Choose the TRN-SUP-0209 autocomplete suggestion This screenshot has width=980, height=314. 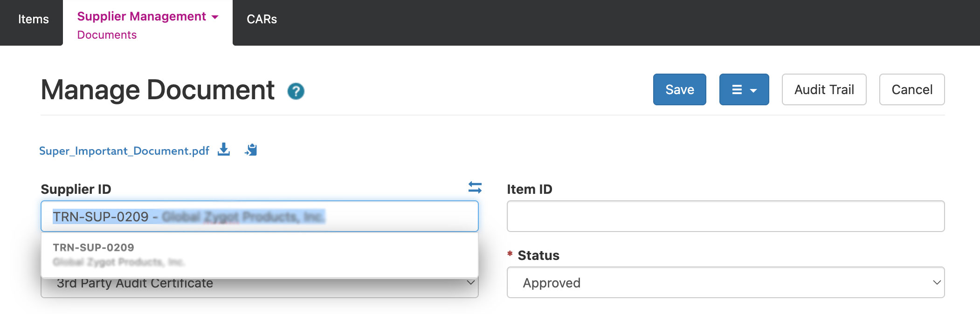[x=259, y=254]
